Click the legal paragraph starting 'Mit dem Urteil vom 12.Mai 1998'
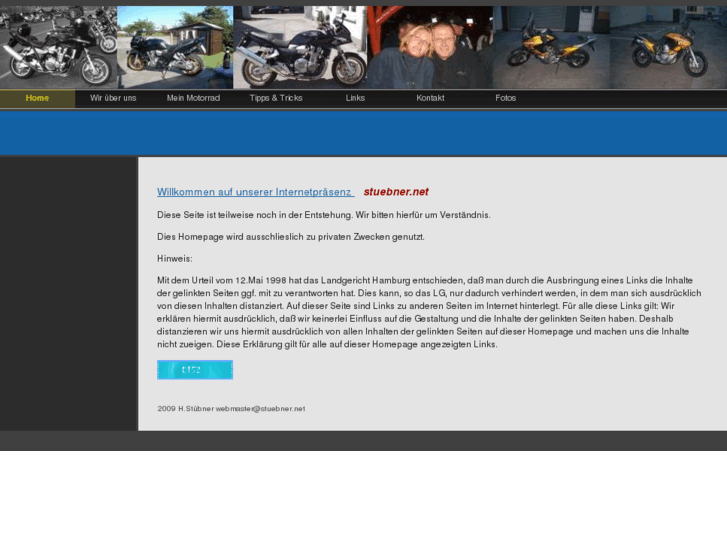The width and height of the screenshot is (727, 545). pyautogui.click(x=429, y=312)
